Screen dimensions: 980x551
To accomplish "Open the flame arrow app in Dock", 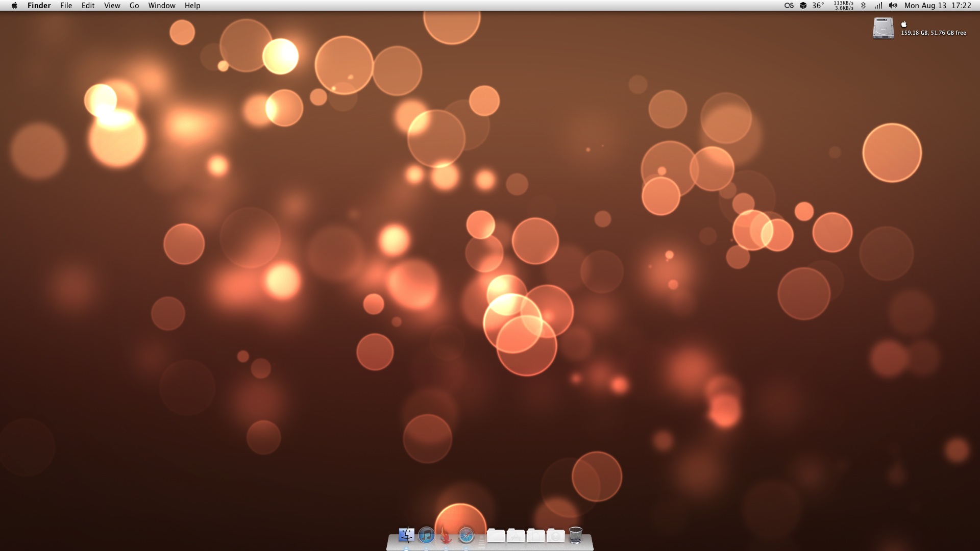I will click(446, 535).
